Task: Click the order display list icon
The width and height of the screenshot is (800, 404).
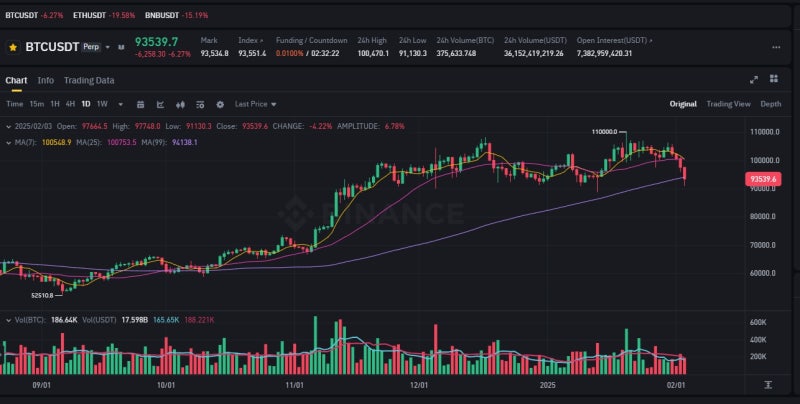Action: (x=200, y=104)
